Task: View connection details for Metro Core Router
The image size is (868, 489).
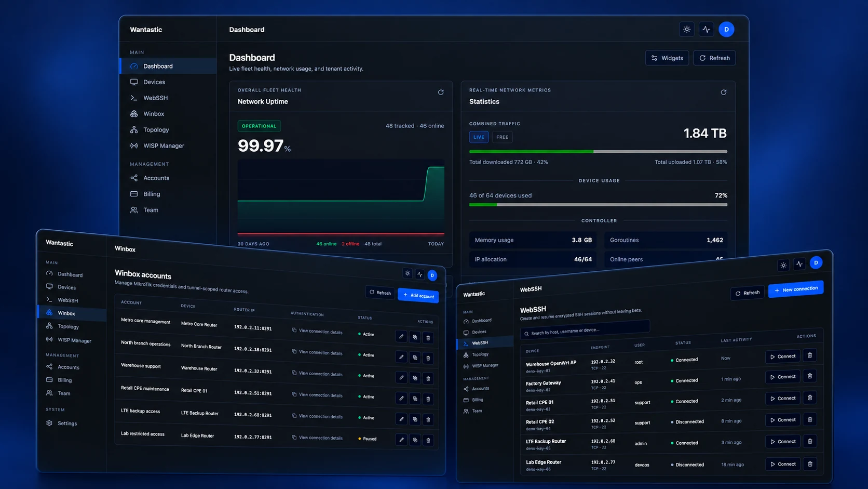Action: [x=317, y=331]
